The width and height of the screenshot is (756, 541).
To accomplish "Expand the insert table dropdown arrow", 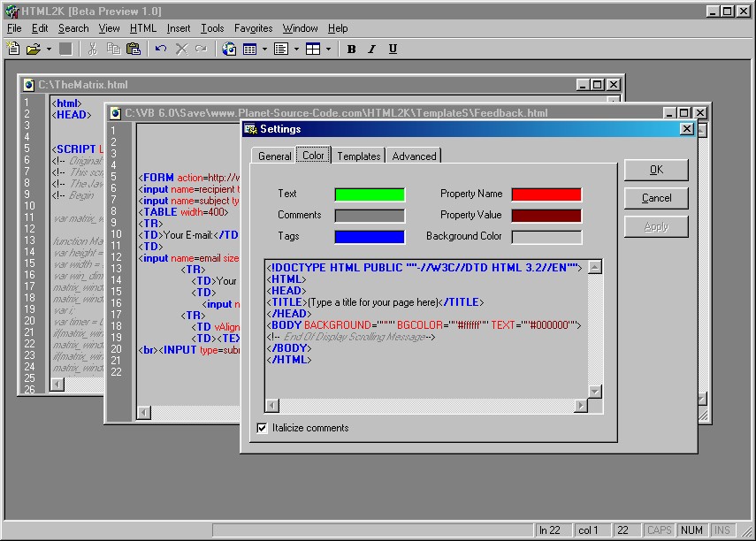I will click(264, 50).
